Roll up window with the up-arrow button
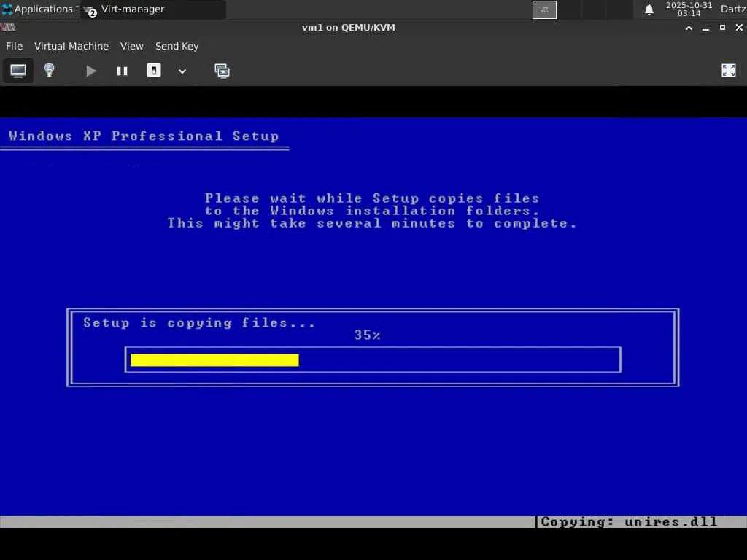This screenshot has width=747, height=560. 689,28
